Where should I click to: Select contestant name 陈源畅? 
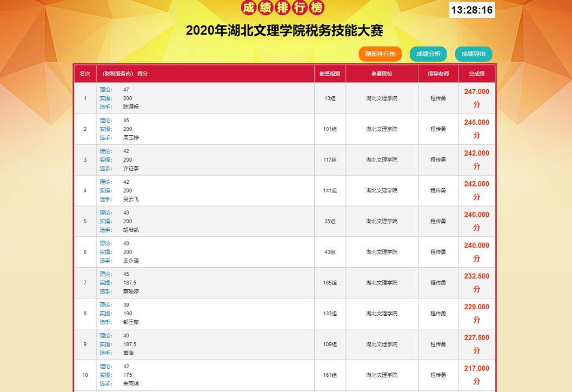coord(131,107)
